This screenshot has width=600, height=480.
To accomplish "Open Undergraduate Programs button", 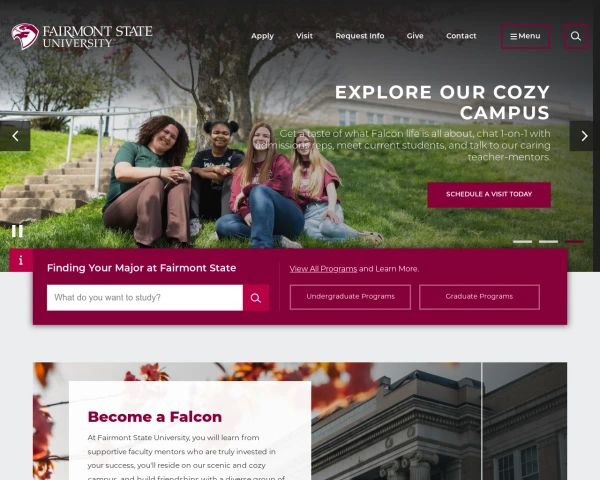I will (350, 297).
